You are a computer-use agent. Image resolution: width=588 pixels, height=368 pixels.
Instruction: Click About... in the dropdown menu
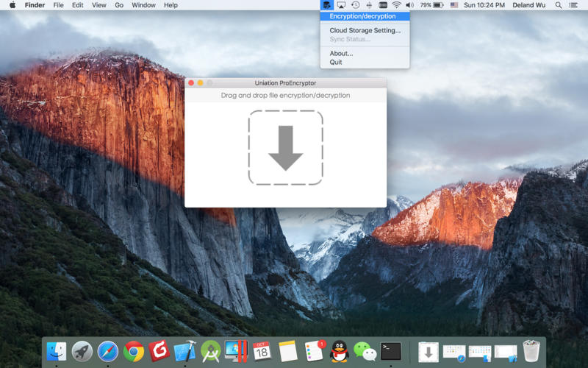[x=365, y=53]
